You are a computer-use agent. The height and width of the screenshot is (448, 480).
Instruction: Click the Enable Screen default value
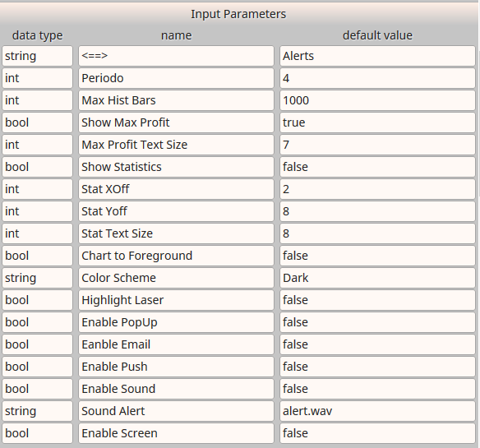[377, 433]
